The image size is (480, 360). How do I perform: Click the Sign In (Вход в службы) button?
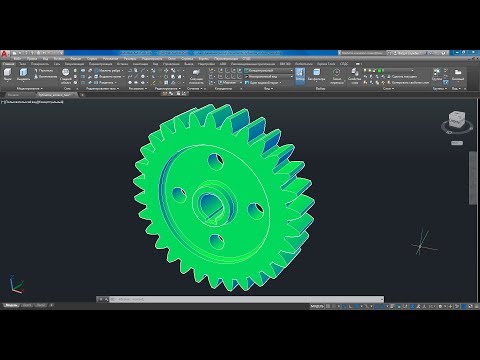click(x=407, y=53)
